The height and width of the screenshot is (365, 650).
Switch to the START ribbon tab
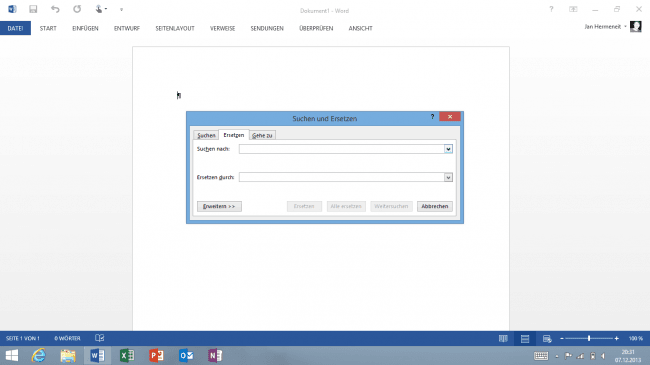click(x=48, y=28)
